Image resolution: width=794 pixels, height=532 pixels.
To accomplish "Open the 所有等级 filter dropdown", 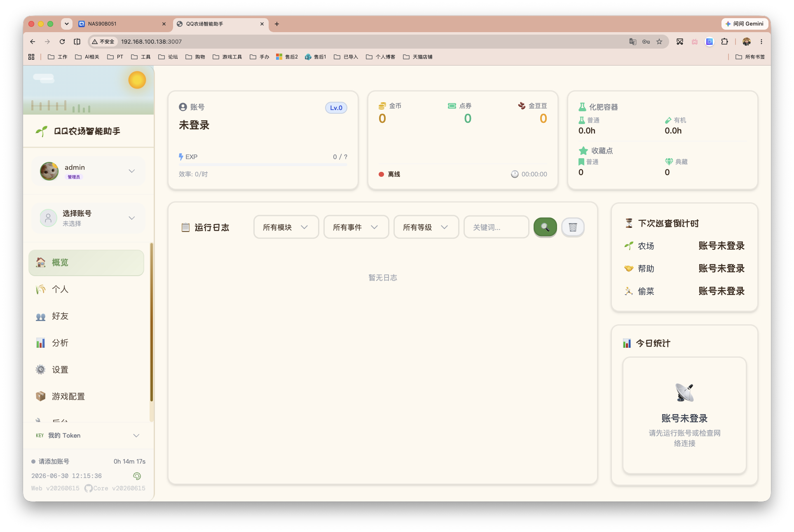I will 426,227.
